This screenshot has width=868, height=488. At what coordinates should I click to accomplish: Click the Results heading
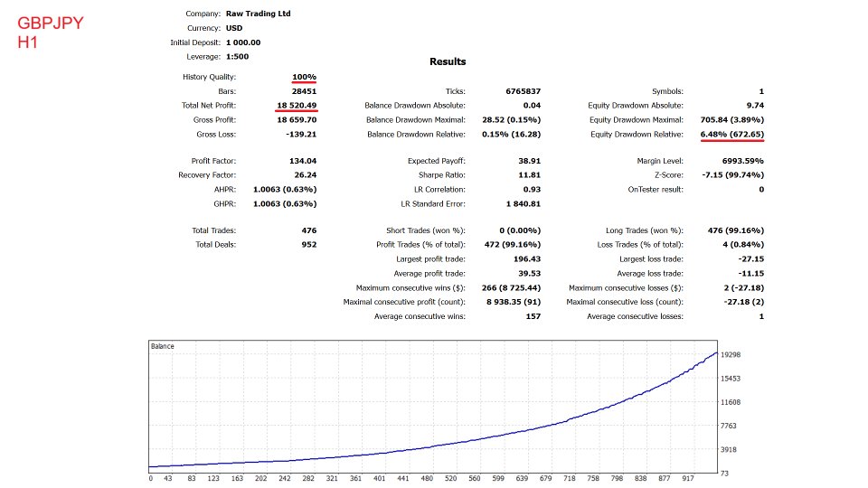coord(448,62)
